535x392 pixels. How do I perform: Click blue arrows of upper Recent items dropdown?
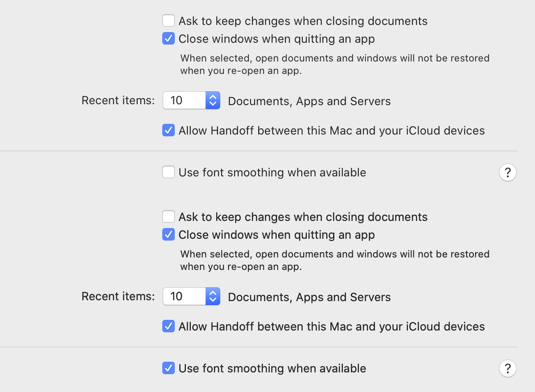(213, 100)
